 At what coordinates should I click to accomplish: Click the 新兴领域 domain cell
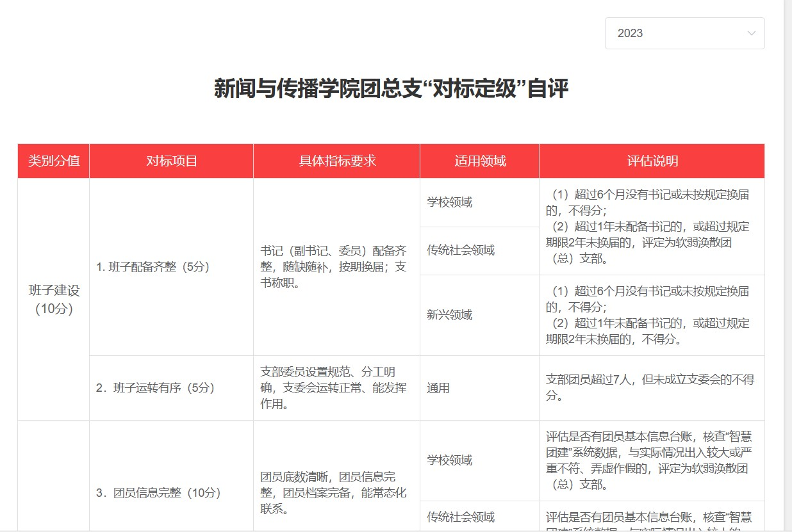450,315
